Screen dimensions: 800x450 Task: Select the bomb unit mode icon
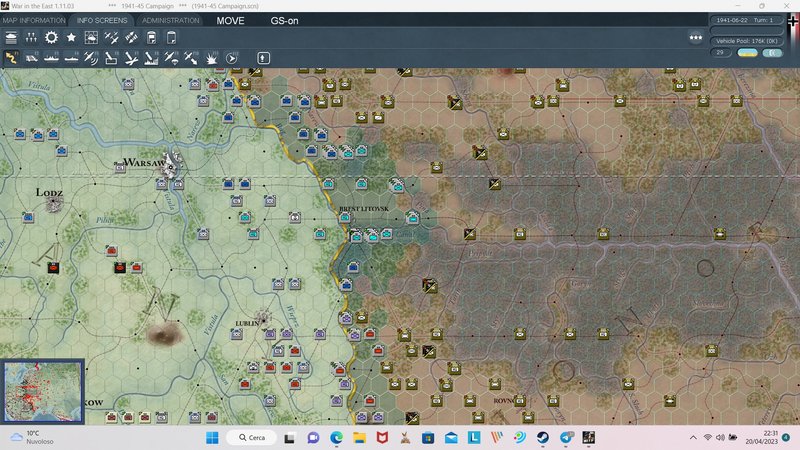[x=111, y=58]
